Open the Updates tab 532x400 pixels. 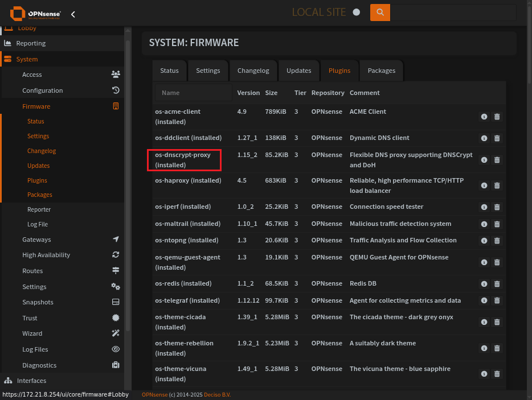coord(298,71)
